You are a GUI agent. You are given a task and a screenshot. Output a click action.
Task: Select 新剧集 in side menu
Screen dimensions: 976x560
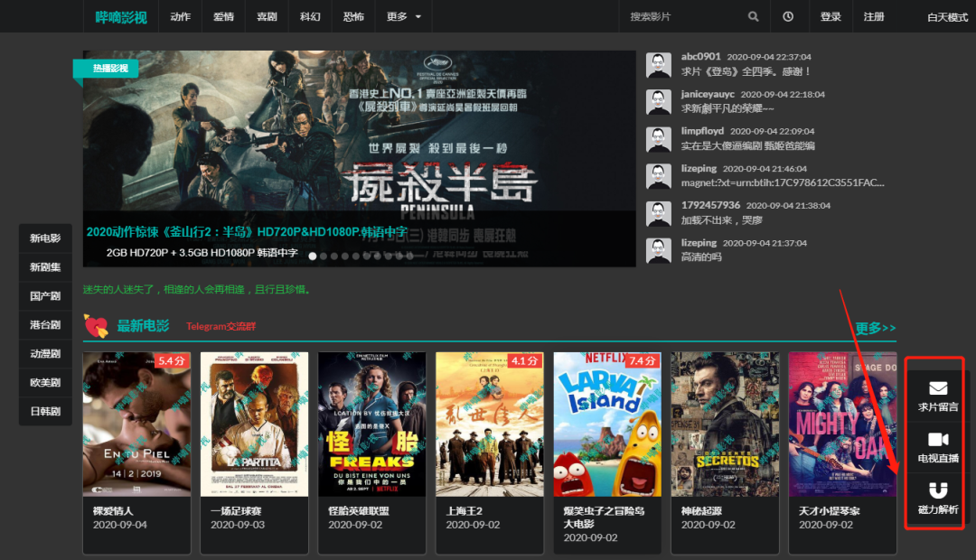tap(45, 267)
